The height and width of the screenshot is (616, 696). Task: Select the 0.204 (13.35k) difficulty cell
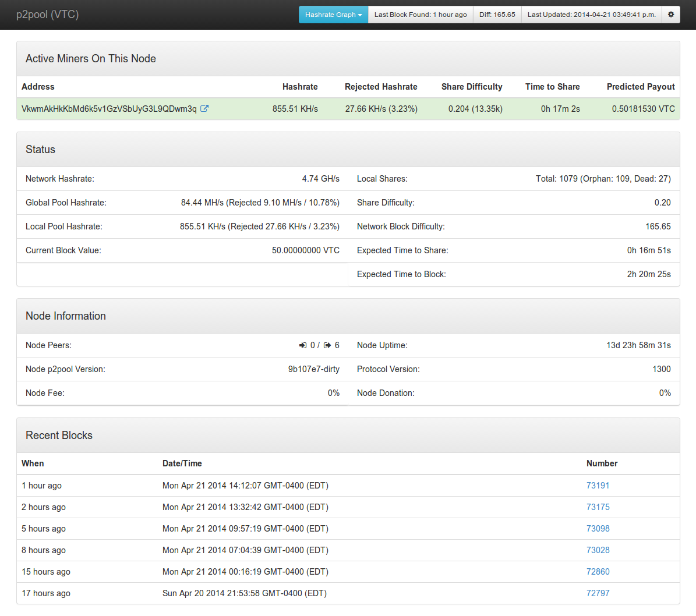[475, 109]
